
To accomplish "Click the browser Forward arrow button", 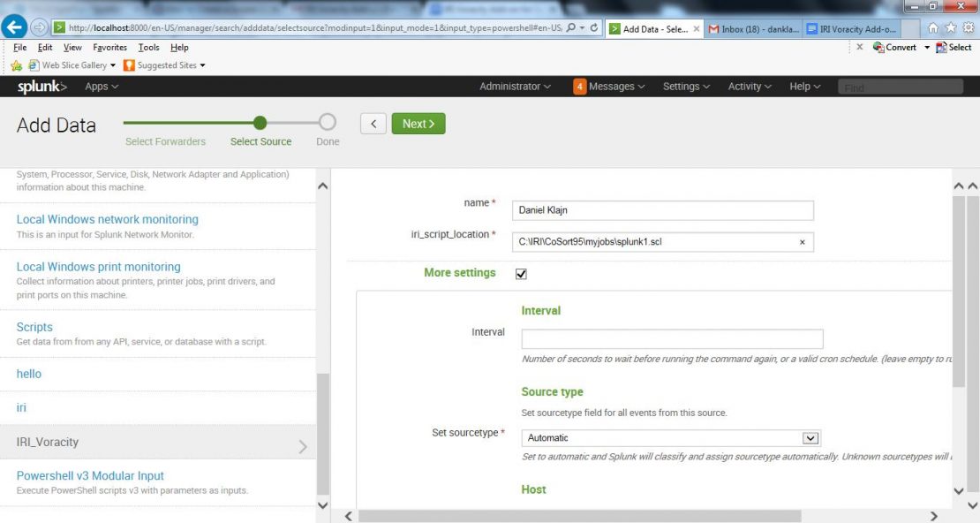I will (x=39, y=27).
